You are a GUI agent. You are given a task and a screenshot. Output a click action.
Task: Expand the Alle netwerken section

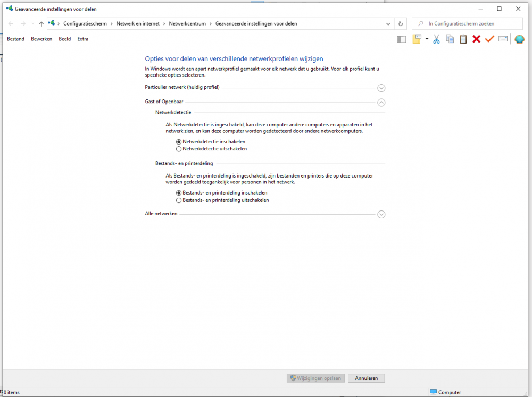[x=381, y=214]
